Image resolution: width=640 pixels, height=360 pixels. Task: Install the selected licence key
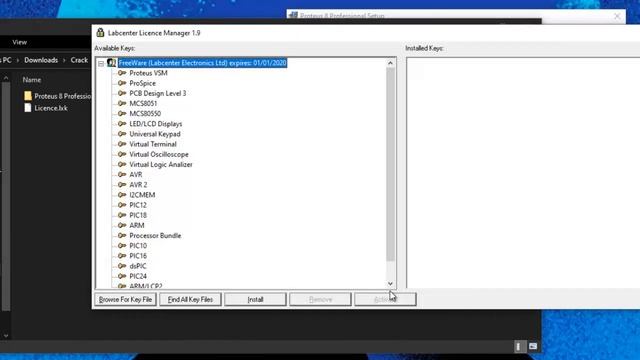tap(255, 300)
